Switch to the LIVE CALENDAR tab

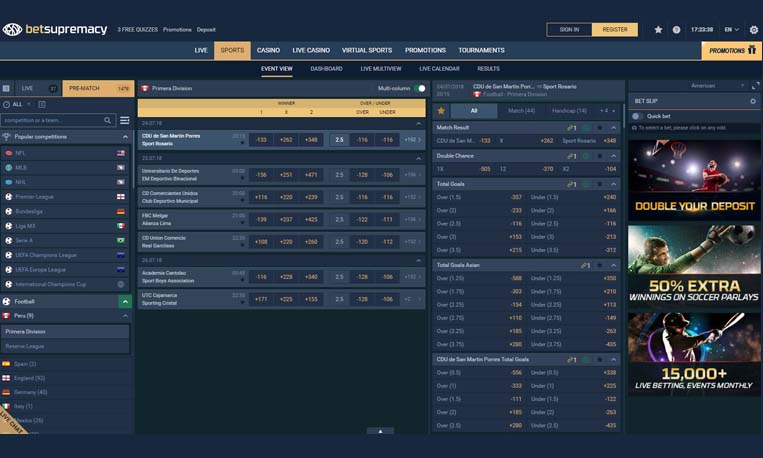pos(439,69)
